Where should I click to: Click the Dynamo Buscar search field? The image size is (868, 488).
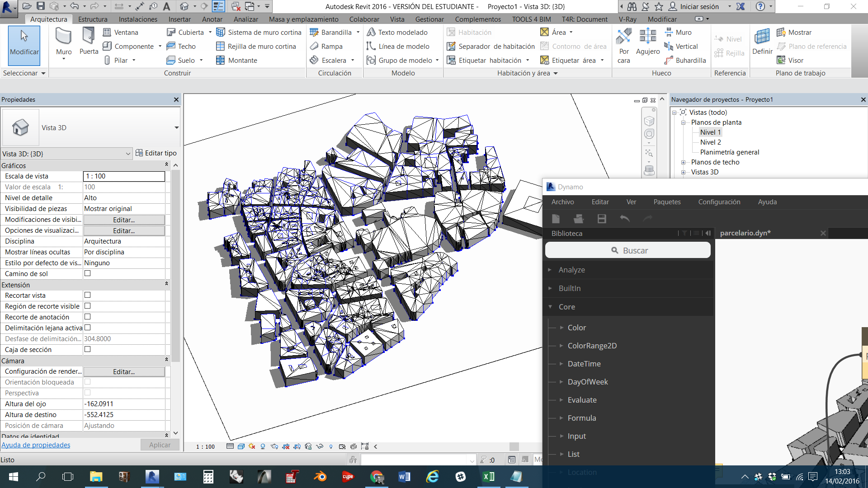[x=628, y=250]
